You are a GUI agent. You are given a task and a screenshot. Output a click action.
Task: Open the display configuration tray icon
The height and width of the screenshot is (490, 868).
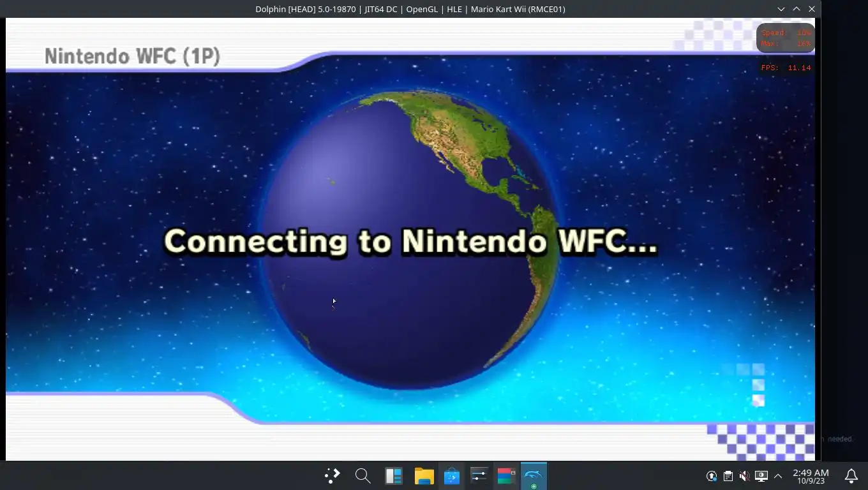coord(761,476)
